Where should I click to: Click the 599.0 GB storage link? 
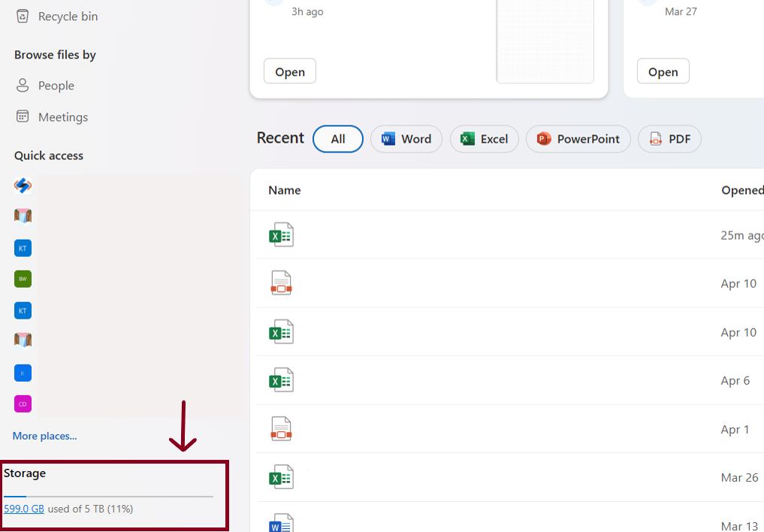tap(24, 509)
